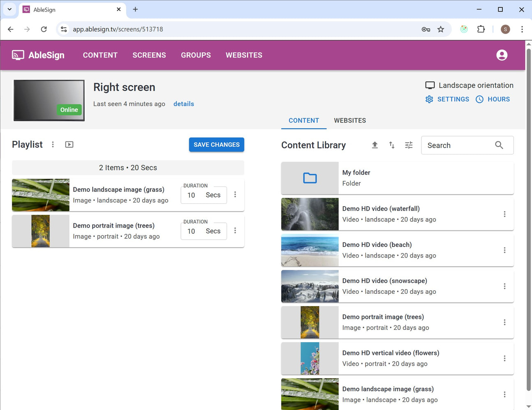This screenshot has height=410, width=532.
Task: Open options for Demo HD video (beach)
Action: 504,250
